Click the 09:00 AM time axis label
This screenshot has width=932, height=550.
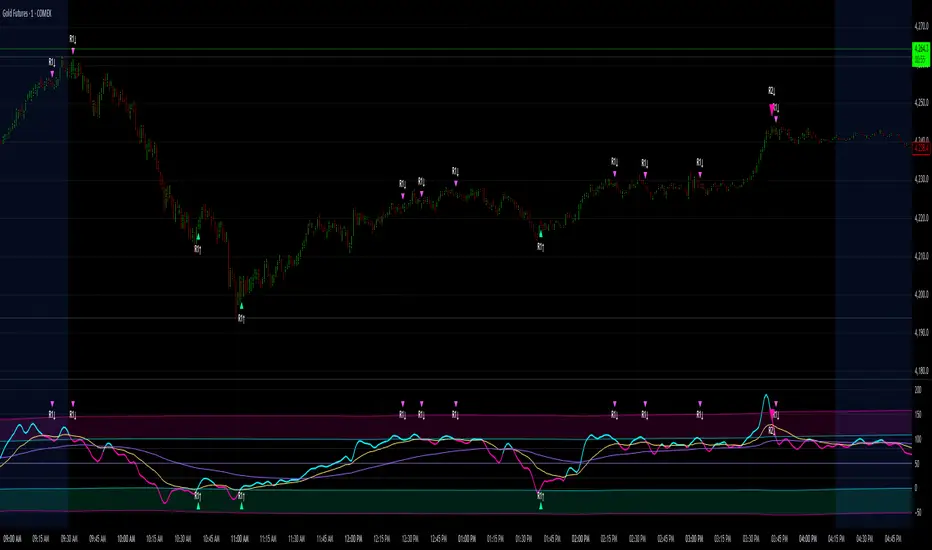point(12,539)
